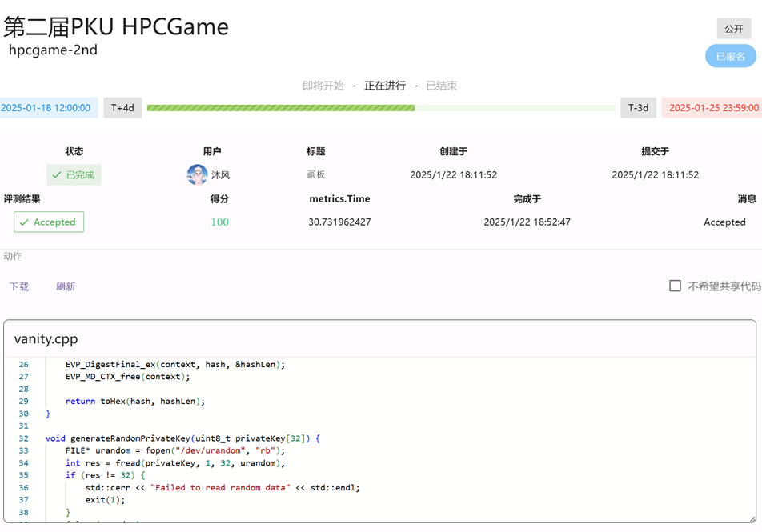This screenshot has height=532, width=762.
Task: Click the 公开 tag
Action: point(733,29)
